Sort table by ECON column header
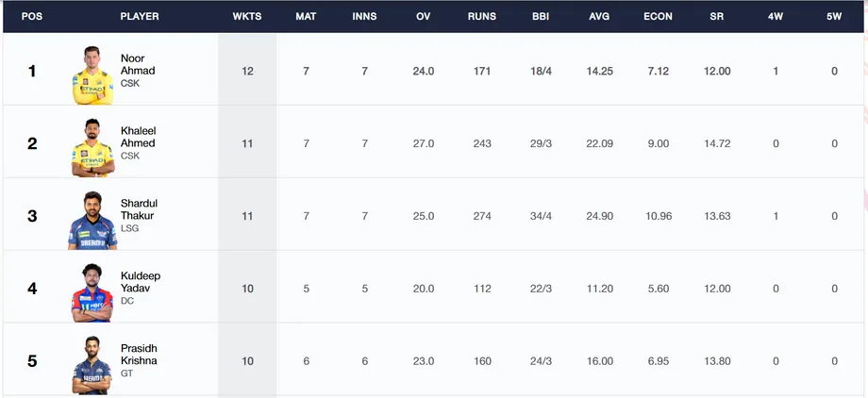The width and height of the screenshot is (868, 398). tap(658, 17)
